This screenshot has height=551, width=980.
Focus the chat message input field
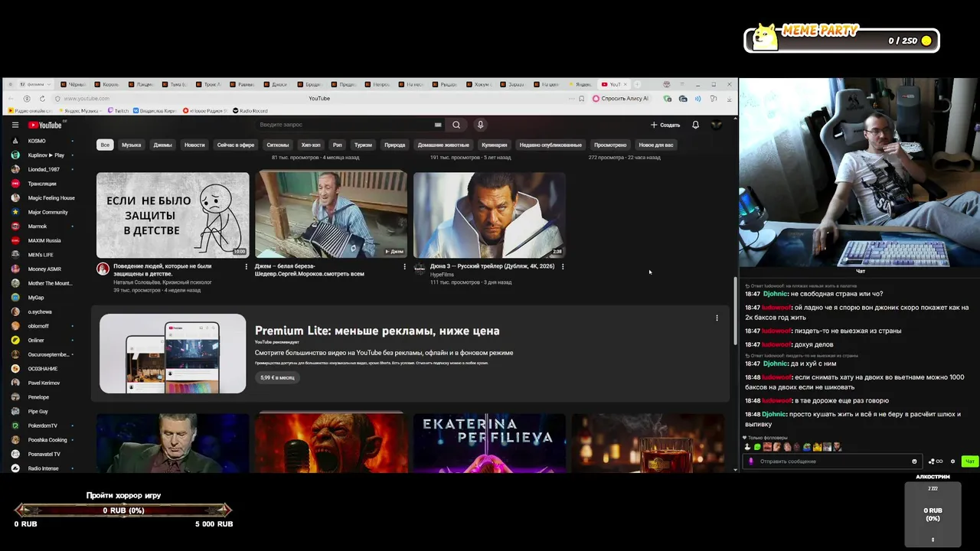(x=831, y=461)
